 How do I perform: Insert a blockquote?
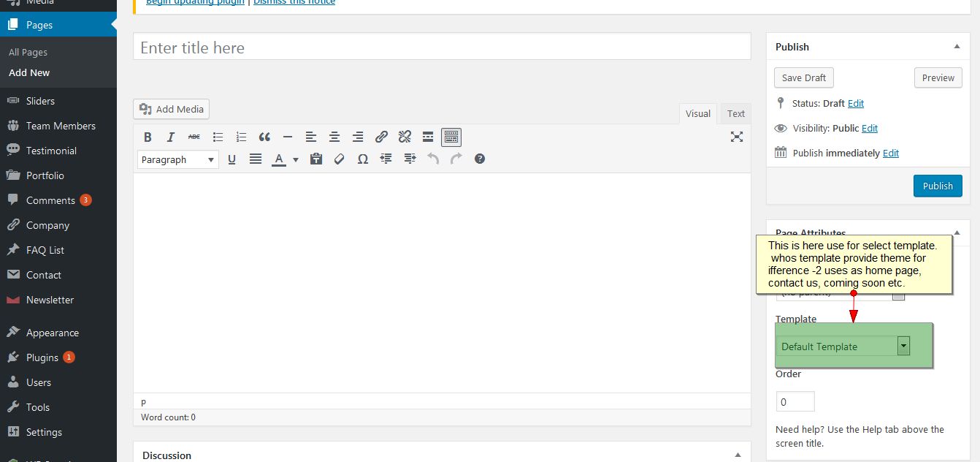click(264, 137)
